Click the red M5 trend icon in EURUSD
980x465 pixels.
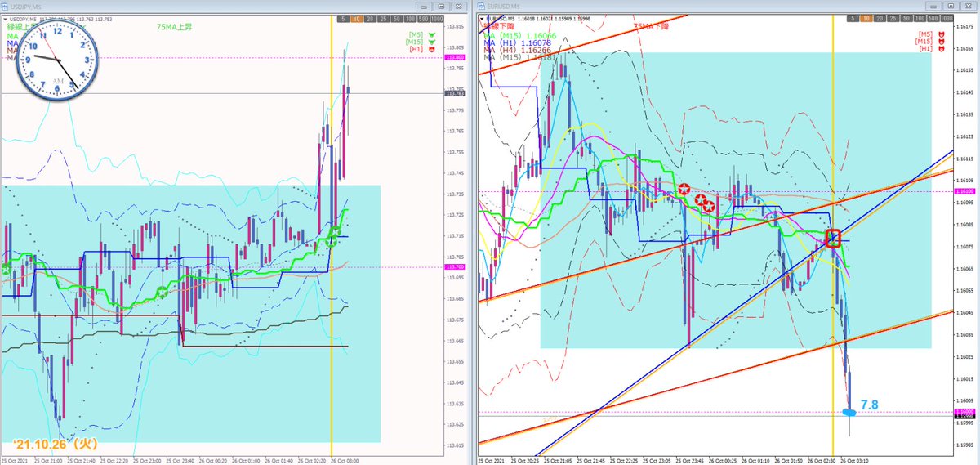pos(942,34)
